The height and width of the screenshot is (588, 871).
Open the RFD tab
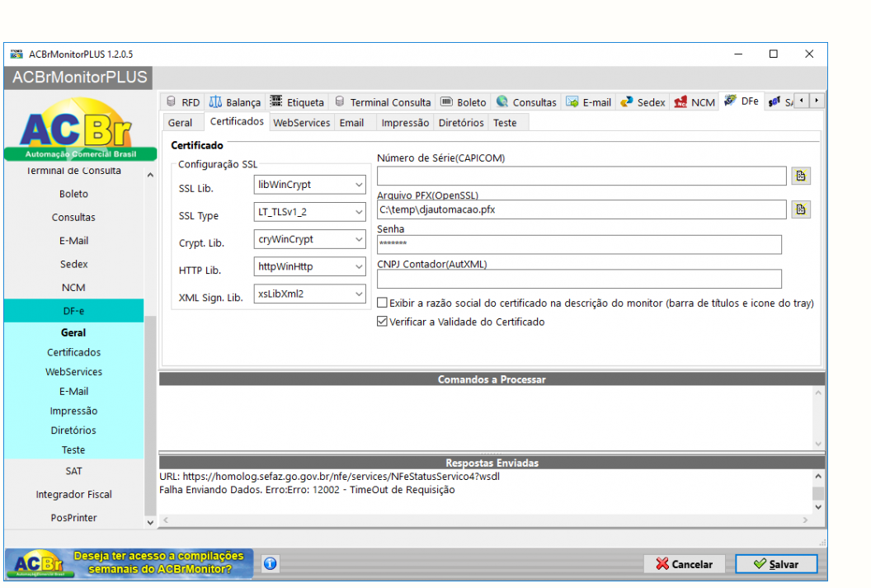point(183,102)
